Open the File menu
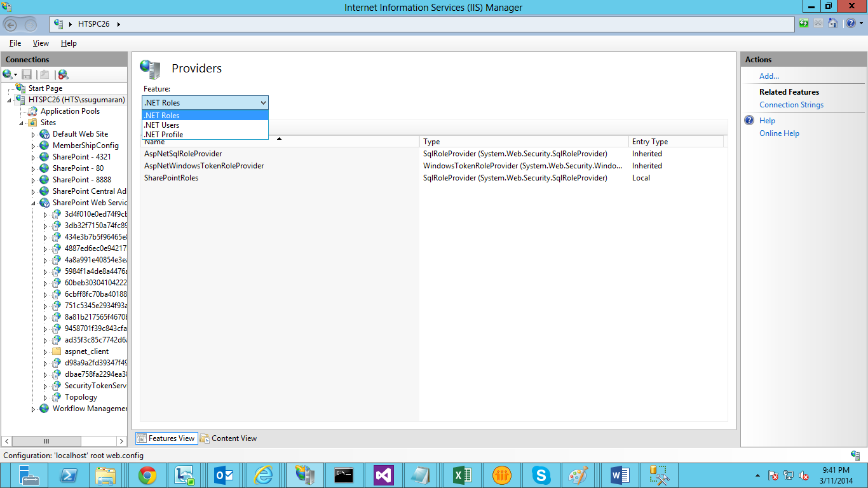868x488 pixels. click(x=15, y=43)
